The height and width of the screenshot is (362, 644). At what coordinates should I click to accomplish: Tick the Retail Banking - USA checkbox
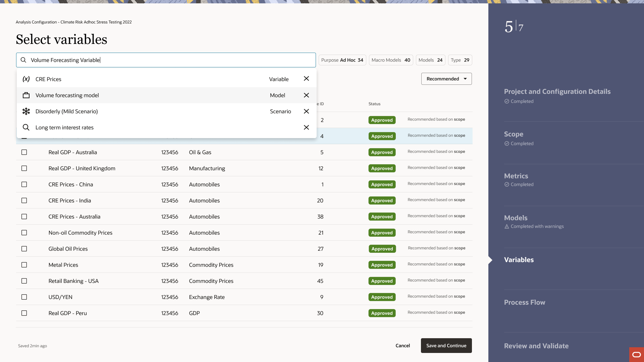pyautogui.click(x=24, y=281)
